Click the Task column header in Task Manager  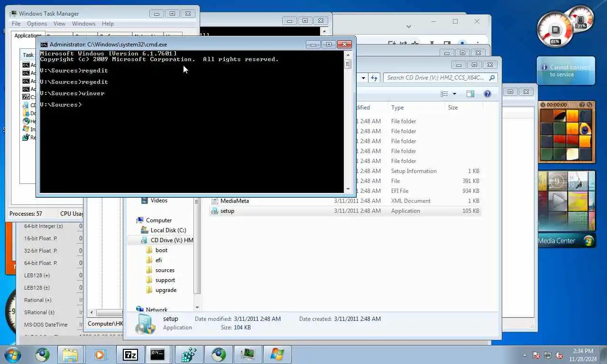(28, 55)
